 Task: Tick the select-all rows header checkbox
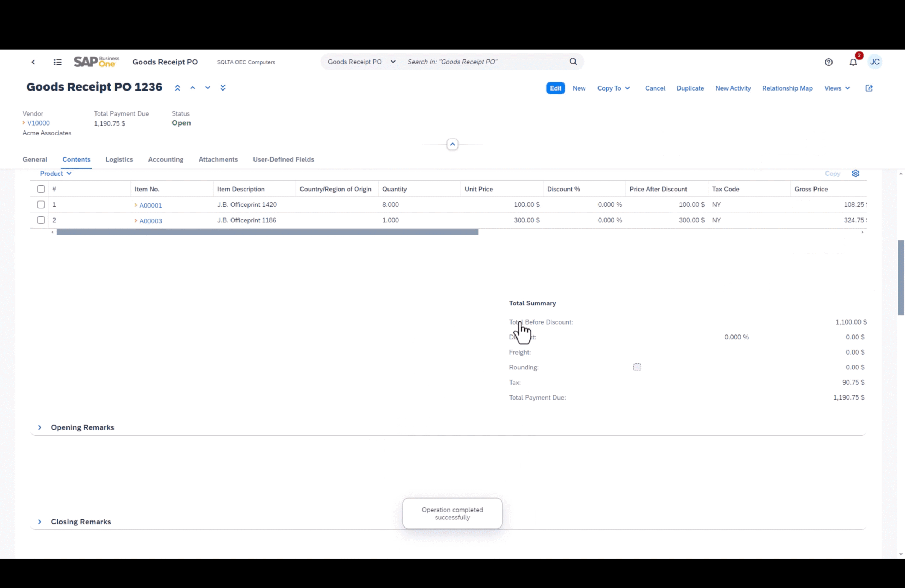point(41,189)
